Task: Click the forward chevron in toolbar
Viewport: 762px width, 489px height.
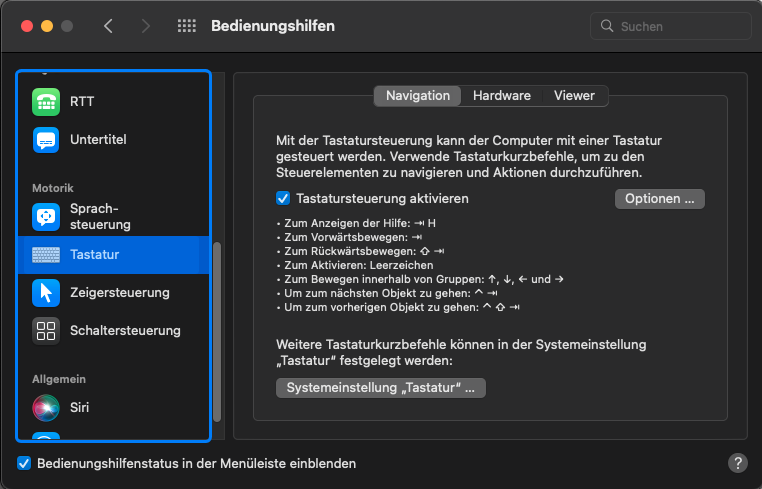Action: 146,26
